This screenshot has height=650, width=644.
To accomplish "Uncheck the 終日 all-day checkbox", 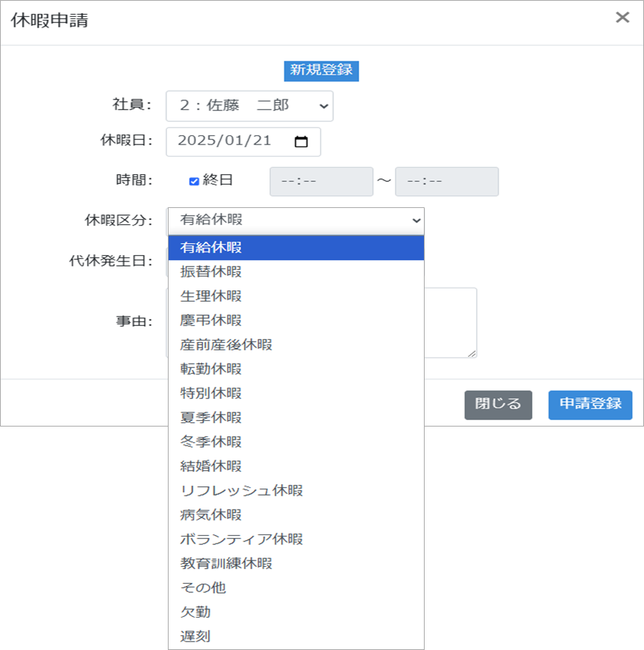I will click(x=194, y=181).
